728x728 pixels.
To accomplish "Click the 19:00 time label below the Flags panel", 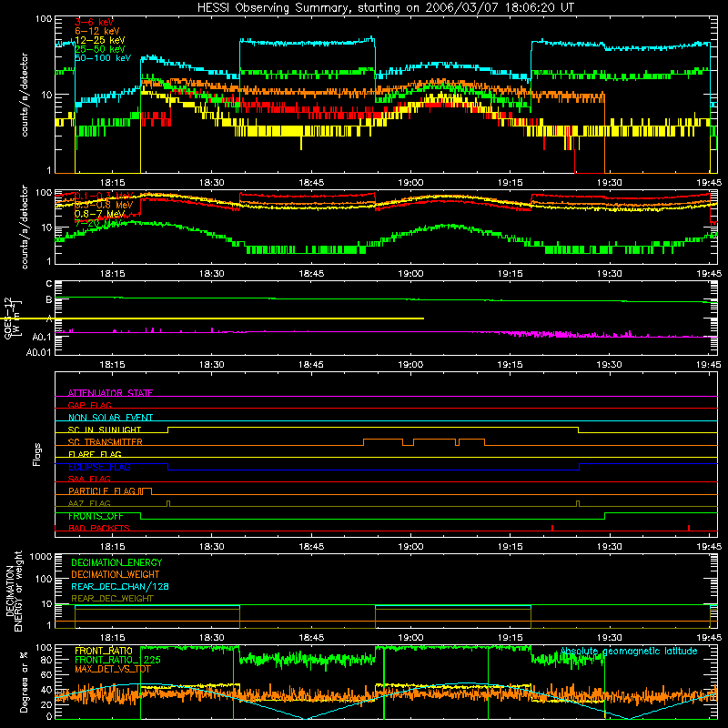I will (x=410, y=547).
